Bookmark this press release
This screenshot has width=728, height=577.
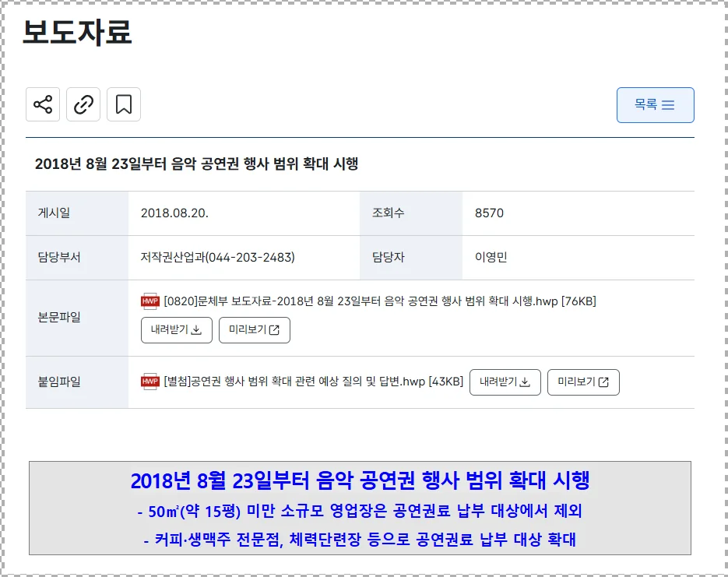click(124, 104)
